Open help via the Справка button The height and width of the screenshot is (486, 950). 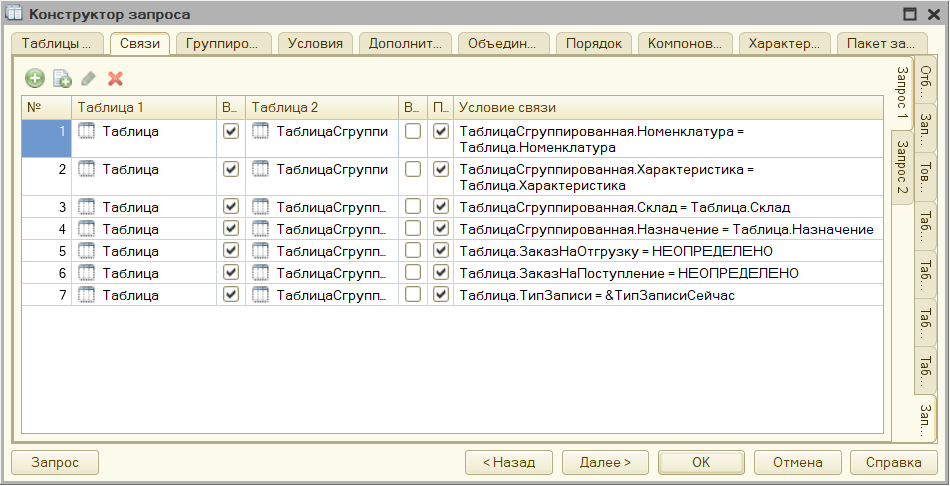(894, 462)
